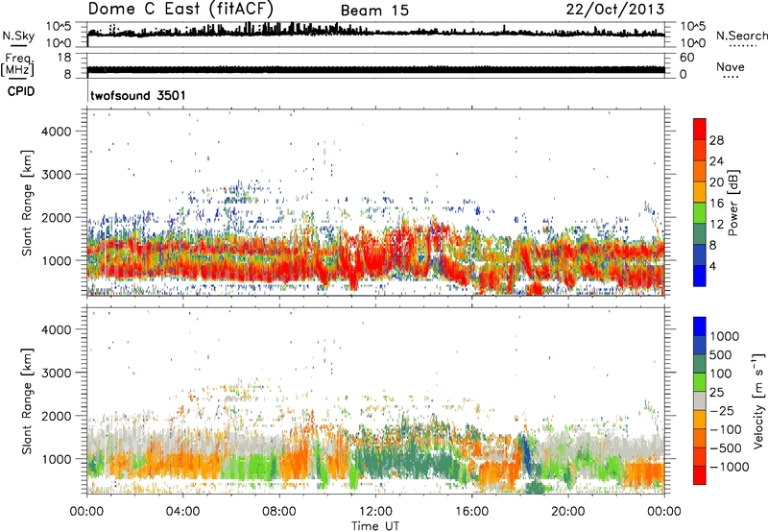
Task: Click the 'CPID' label
Action: [21, 91]
